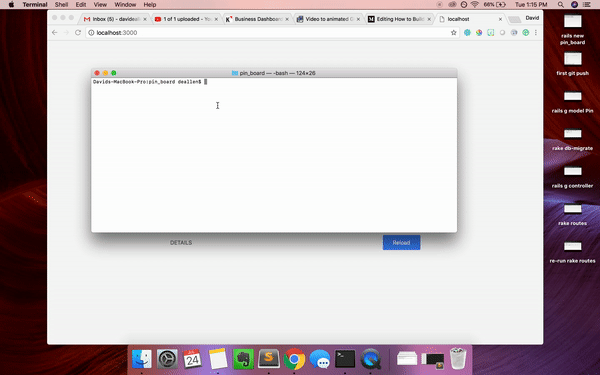The height and width of the screenshot is (375, 600).
Task: Open Evernote from the Dock
Action: click(x=243, y=359)
